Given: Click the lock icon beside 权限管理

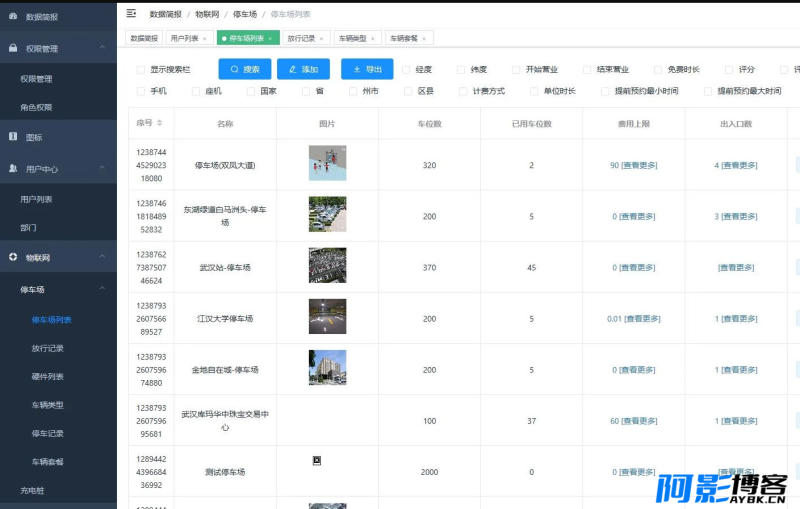Looking at the screenshot, I should coord(13,48).
